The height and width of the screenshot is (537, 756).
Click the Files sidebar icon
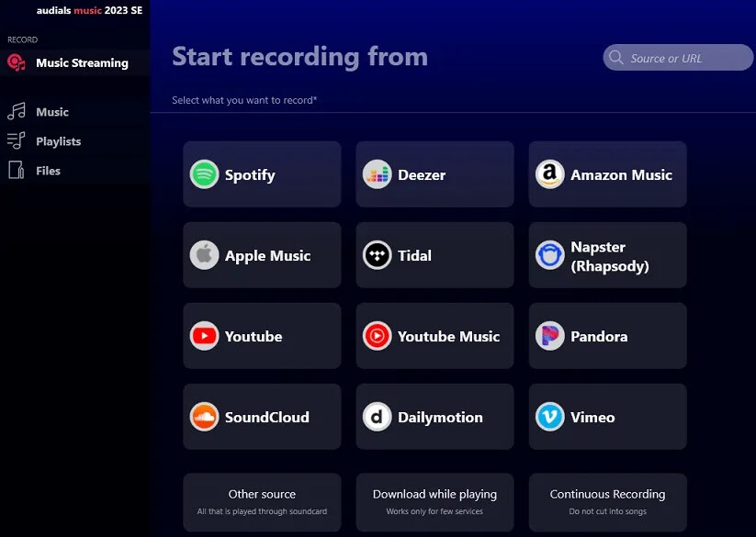tap(16, 170)
